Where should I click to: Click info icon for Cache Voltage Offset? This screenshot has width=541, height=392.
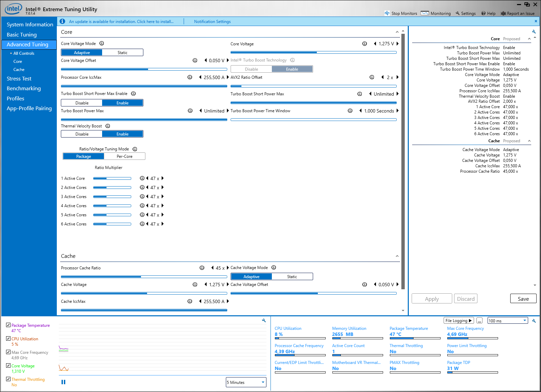[364, 284]
